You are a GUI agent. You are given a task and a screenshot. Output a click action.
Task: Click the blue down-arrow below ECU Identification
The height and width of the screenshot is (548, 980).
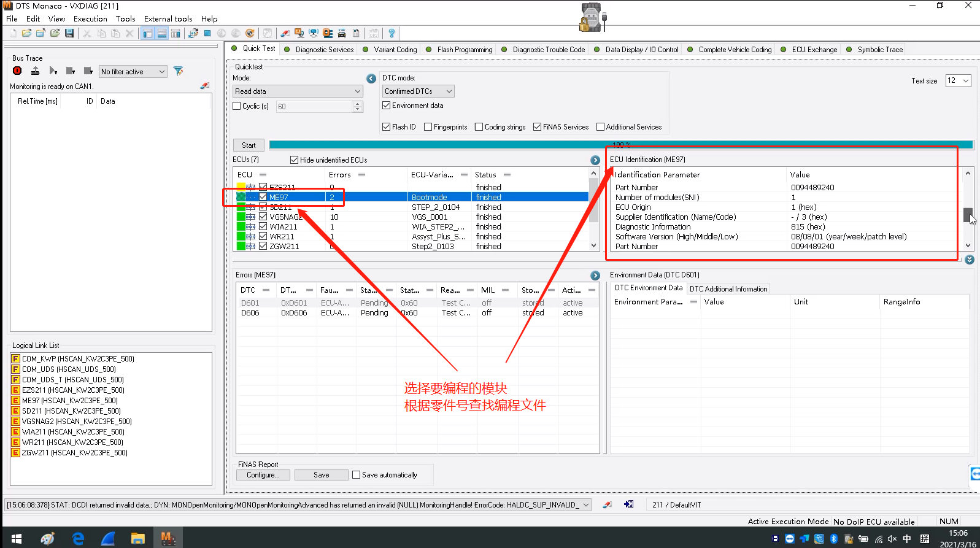[970, 260]
